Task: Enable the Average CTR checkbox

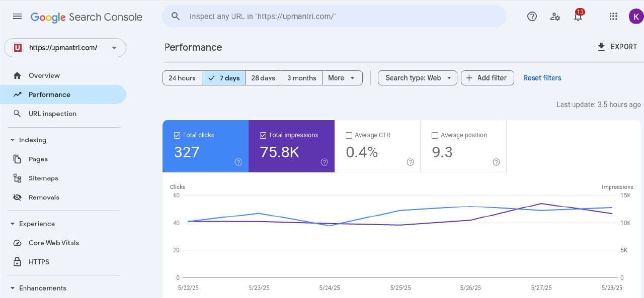Action: 349,135
